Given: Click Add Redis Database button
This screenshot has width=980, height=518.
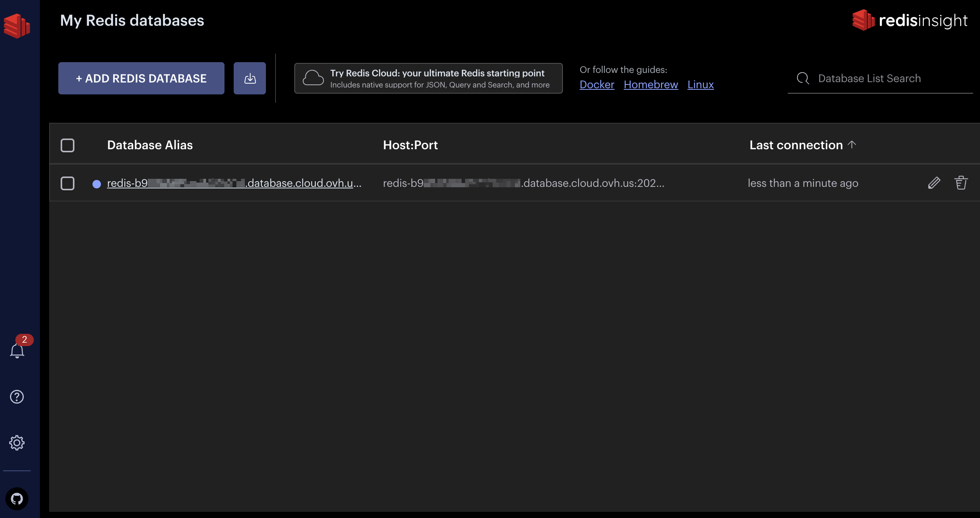Looking at the screenshot, I should [141, 78].
